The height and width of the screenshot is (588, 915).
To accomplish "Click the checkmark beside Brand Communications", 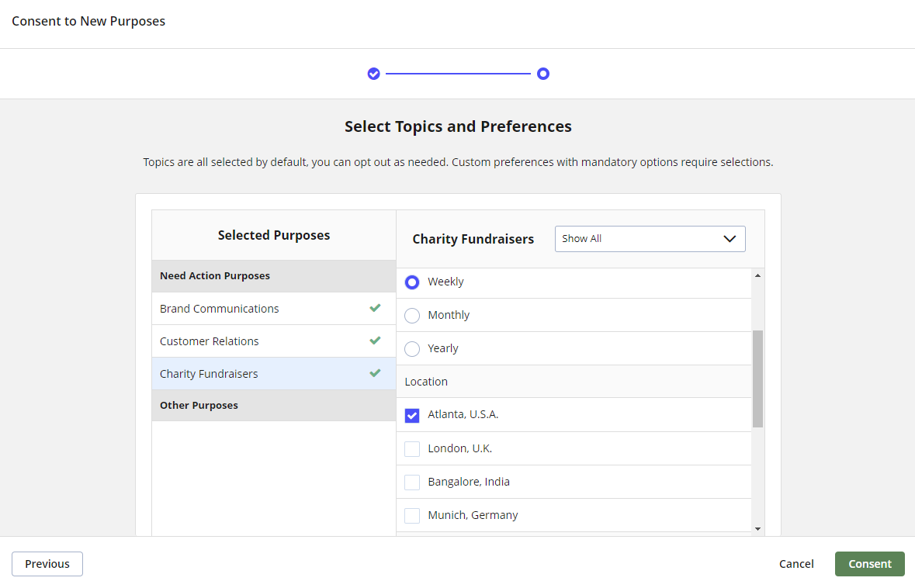I will point(376,308).
